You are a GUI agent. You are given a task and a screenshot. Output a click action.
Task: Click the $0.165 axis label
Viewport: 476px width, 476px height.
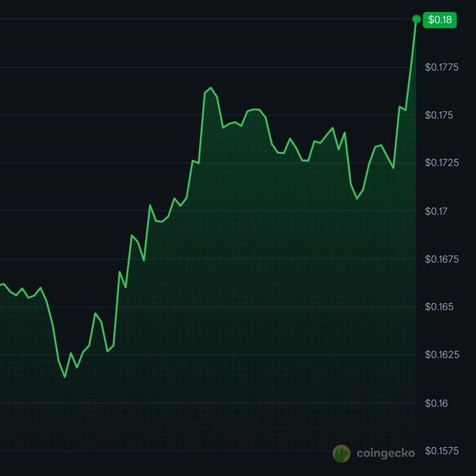pyautogui.click(x=440, y=307)
